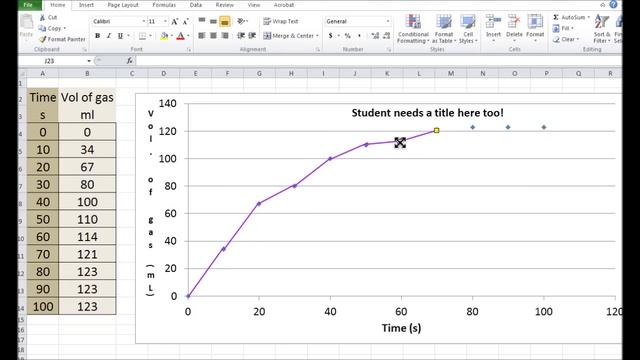This screenshot has width=640, height=360.
Task: Open the Calibri font name dropdown
Action: click(144, 21)
